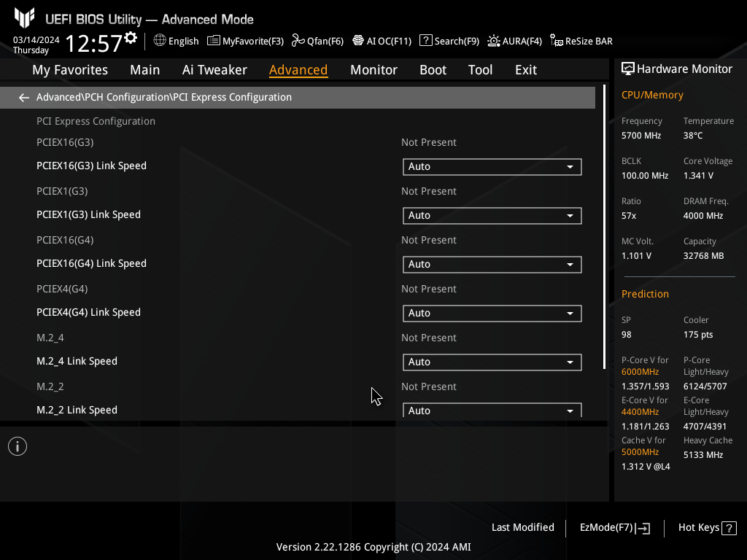
Task: Click the back arrow in breadcrumb bar
Action: click(24, 98)
